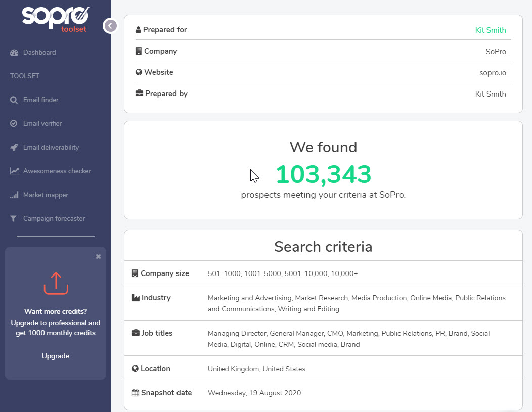532x412 pixels.
Task: Click the prospects meeting your criteria text
Action: point(323,195)
